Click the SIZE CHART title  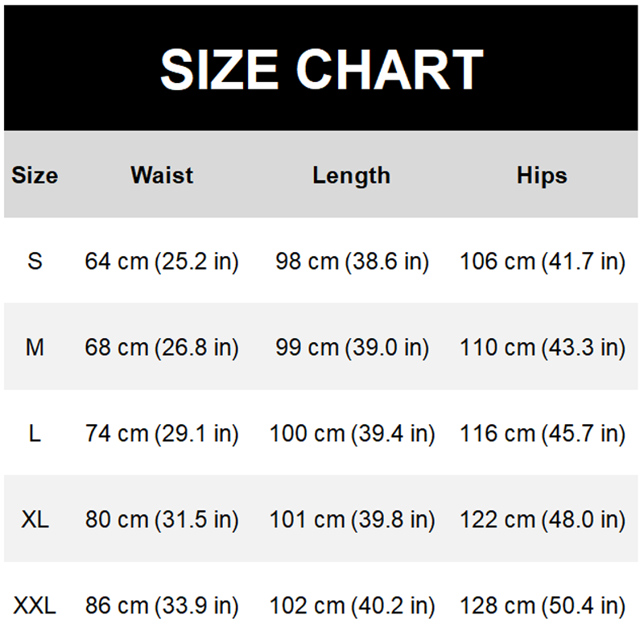coord(322,69)
